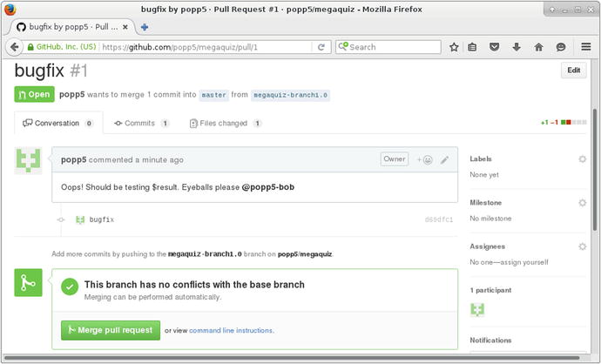Edit comment using the pencil icon
The image size is (601, 364).
tap(444, 159)
